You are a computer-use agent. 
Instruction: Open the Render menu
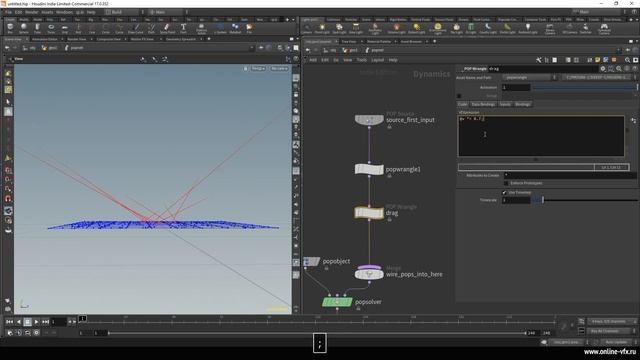click(32, 12)
